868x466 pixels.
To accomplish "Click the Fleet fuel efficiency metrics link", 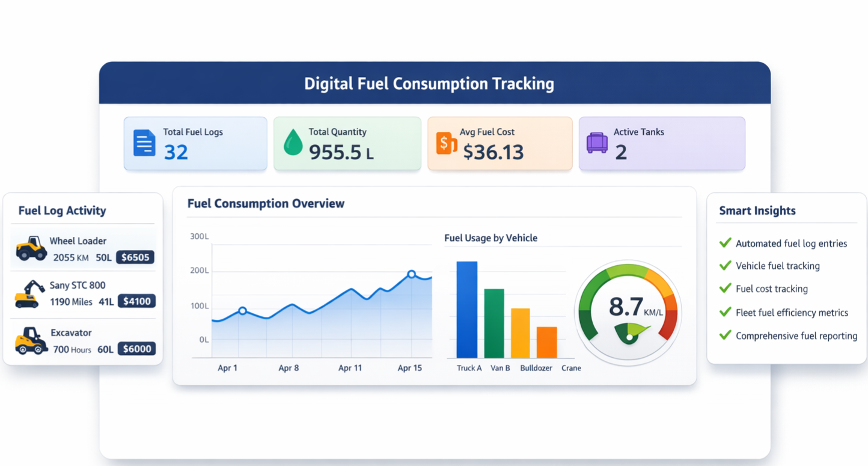I will 792,312.
